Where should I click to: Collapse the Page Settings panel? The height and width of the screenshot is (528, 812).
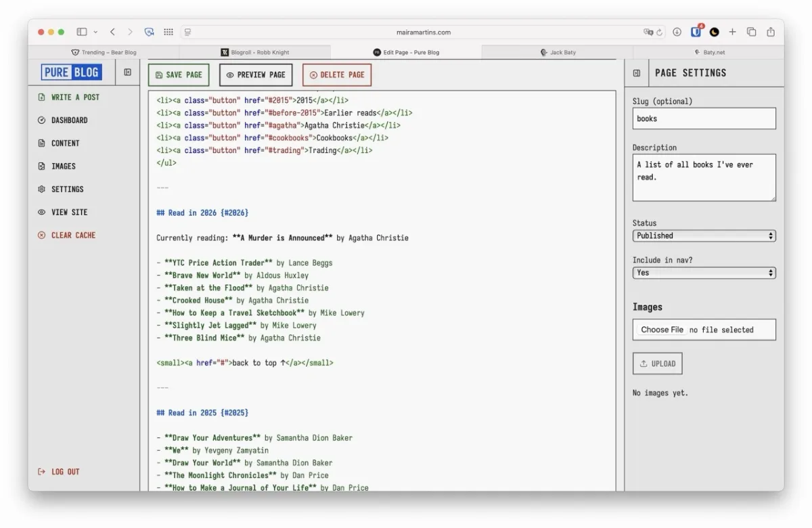pyautogui.click(x=637, y=73)
